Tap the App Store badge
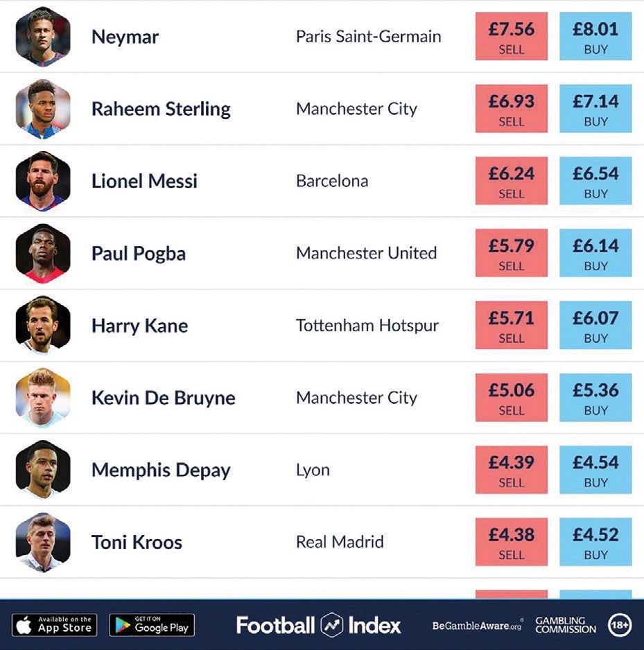 coord(55,625)
